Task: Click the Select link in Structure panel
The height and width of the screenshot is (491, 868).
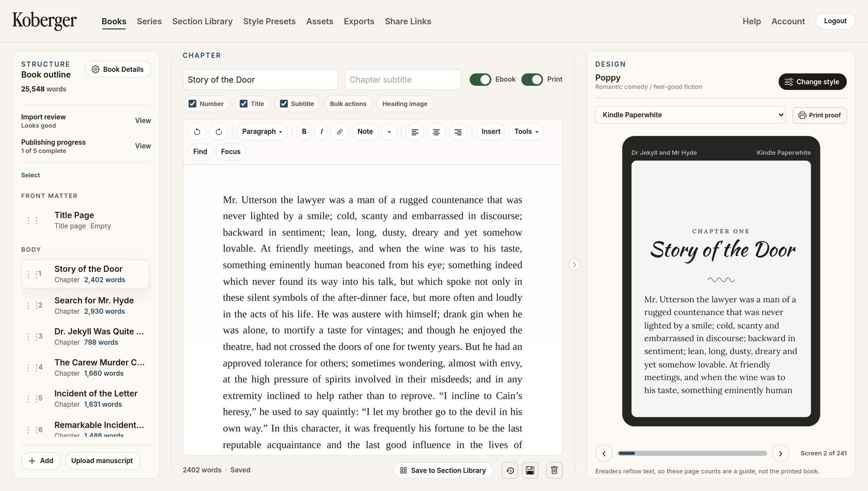Action: (x=30, y=175)
